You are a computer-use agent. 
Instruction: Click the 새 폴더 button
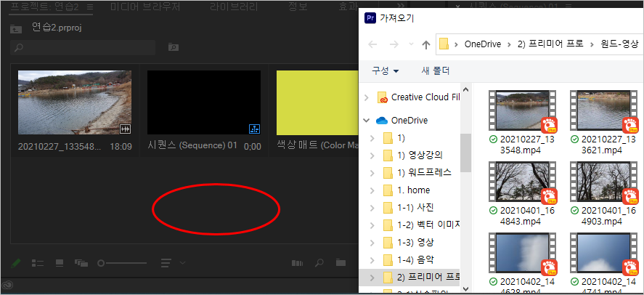tap(436, 70)
